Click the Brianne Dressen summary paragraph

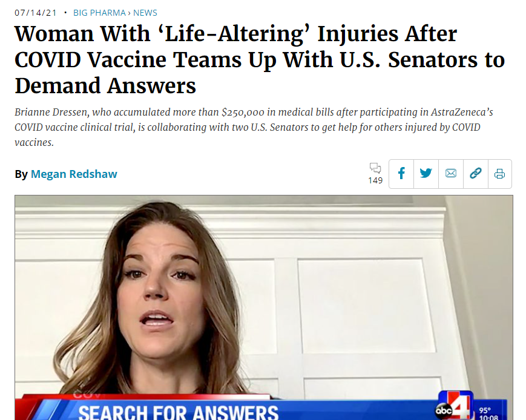click(254, 127)
